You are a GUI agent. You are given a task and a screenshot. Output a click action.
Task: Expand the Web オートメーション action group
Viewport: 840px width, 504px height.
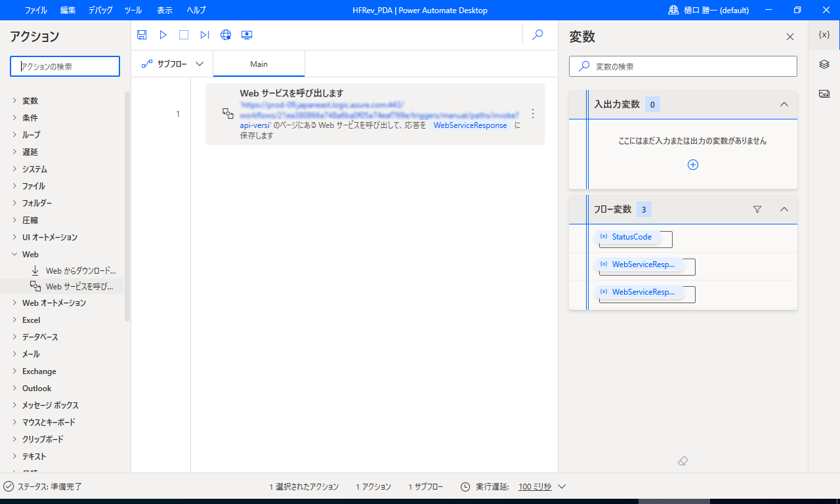tap(15, 303)
